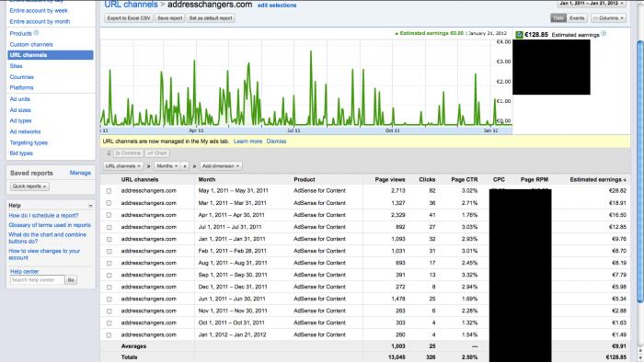Viewport: 644px width, 362px height.
Task: Open the Quick reports dropdown
Action: pos(29,187)
